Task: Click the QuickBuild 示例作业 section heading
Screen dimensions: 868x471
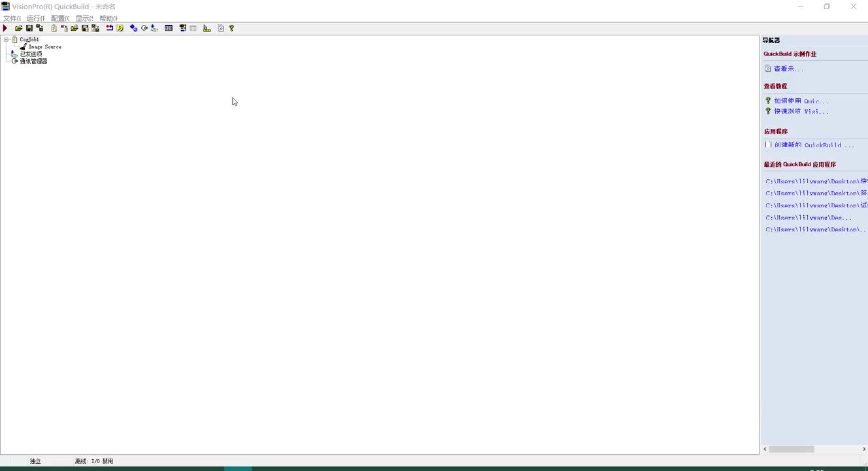Action: click(x=790, y=54)
